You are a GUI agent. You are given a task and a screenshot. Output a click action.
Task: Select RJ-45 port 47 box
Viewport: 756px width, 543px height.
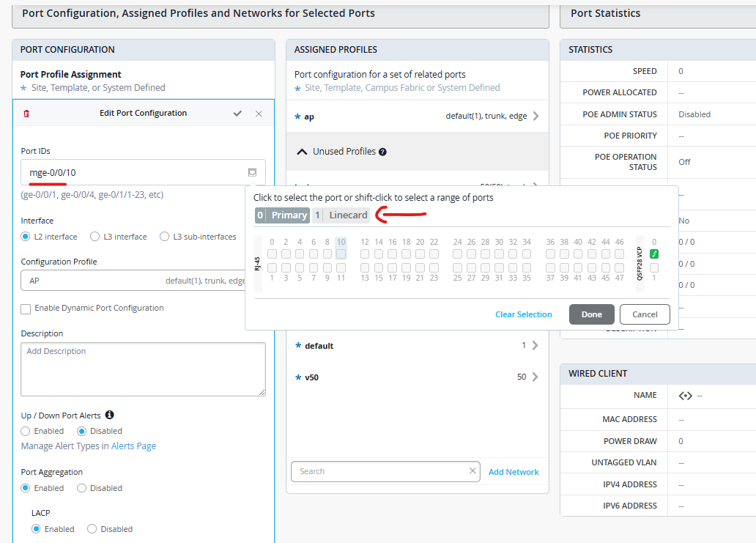click(620, 267)
